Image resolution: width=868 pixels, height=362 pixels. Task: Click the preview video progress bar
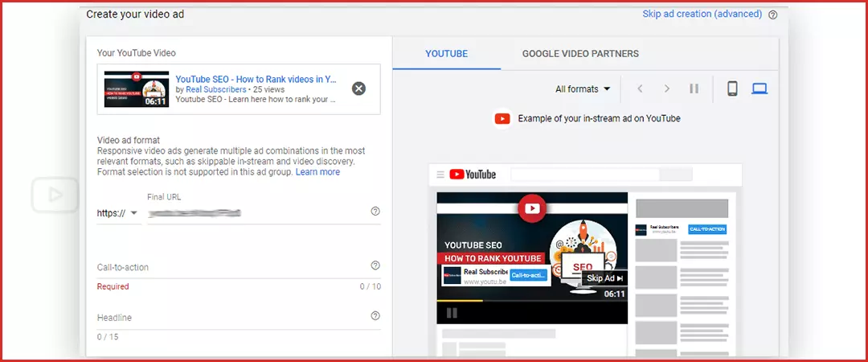532,301
